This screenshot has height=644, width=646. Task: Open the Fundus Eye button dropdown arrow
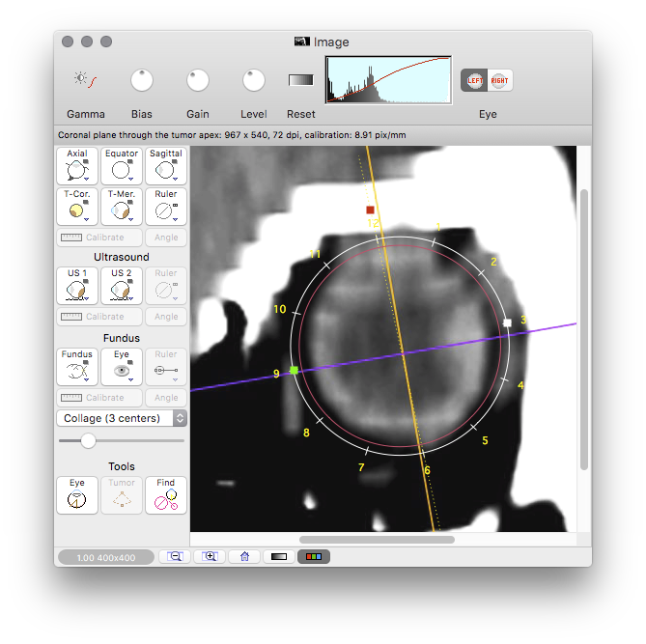tap(130, 379)
